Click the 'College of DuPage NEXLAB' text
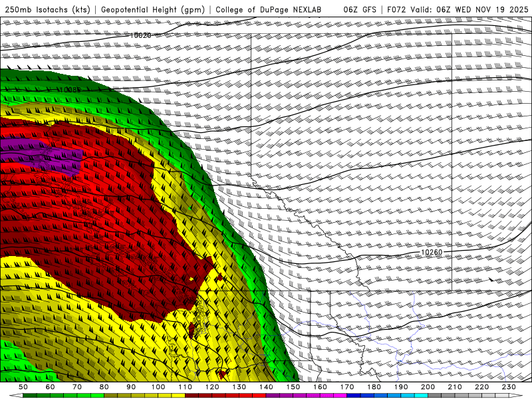Screen dimensions: 532x399 268,9
